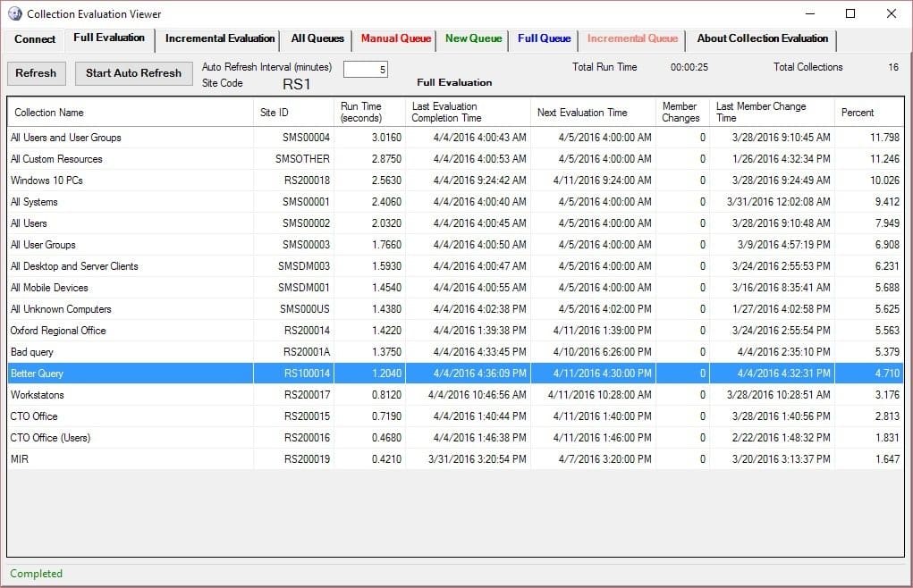Click the Auto Refresh Interval input field
The height and width of the screenshot is (588, 913).
365,69
